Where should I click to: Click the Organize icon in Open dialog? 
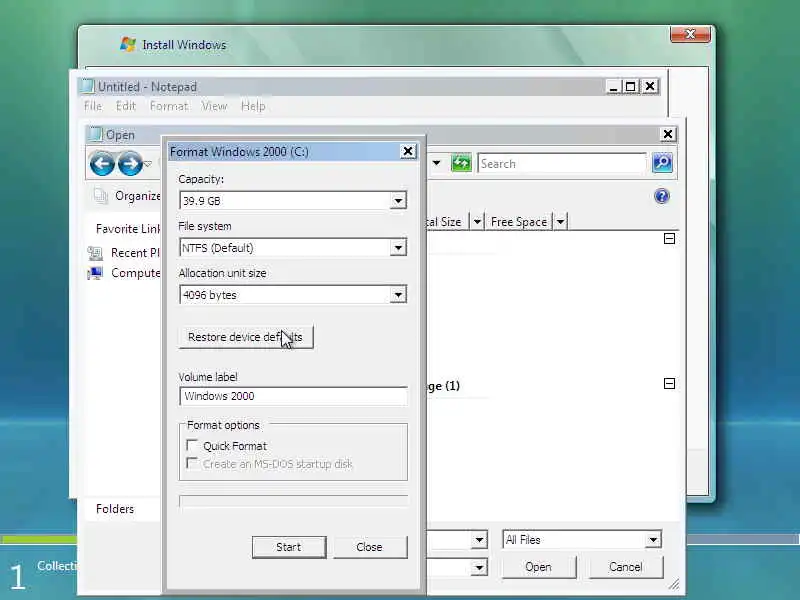(x=101, y=195)
